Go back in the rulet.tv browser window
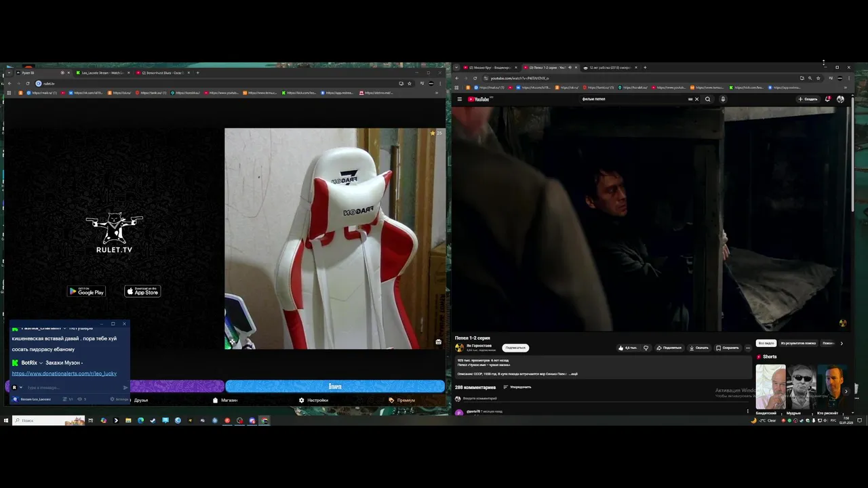Image resolution: width=868 pixels, height=488 pixels. (x=9, y=83)
